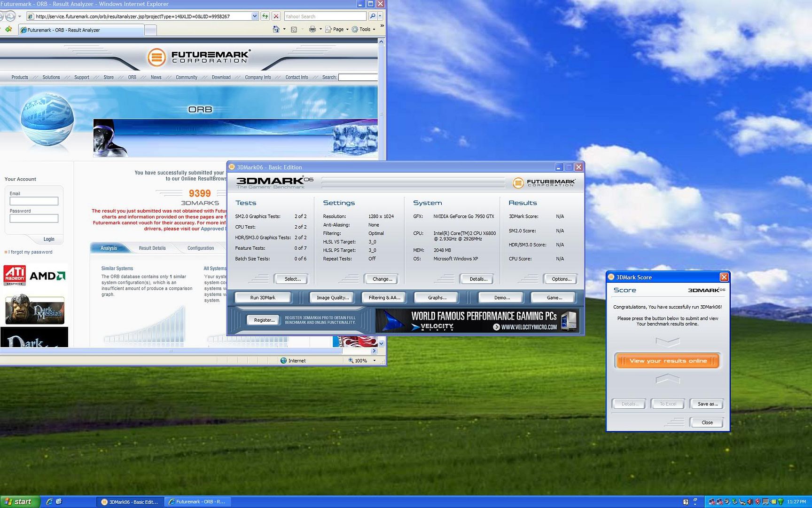Open Graphs button in 3DMark06
Viewport: 812px width, 508px height.
tap(437, 298)
